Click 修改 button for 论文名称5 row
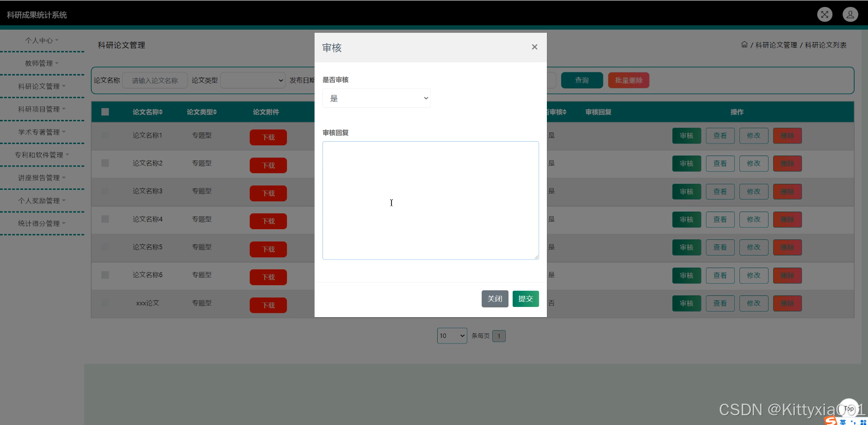The height and width of the screenshot is (425, 868). [x=754, y=247]
